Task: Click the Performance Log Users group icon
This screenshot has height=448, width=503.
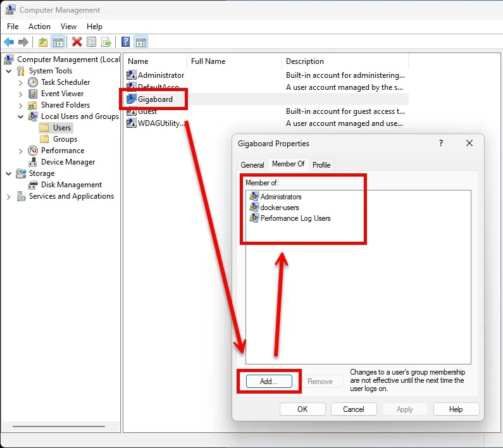Action: coord(254,218)
